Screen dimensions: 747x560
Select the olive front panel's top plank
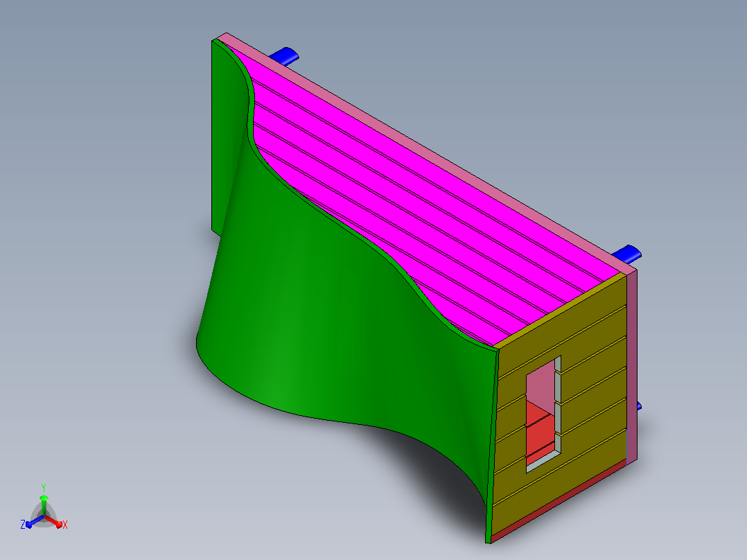(x=562, y=329)
